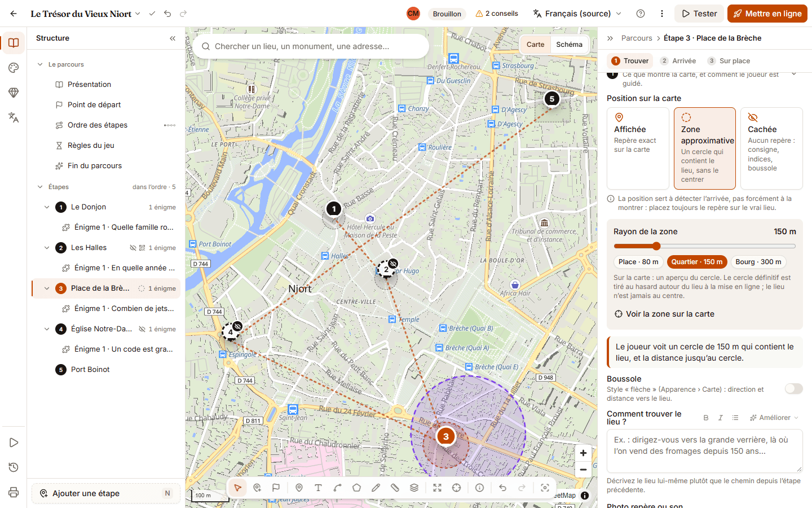The width and height of the screenshot is (812, 508).
Task: Select the flag marker tool
Action: point(276,488)
